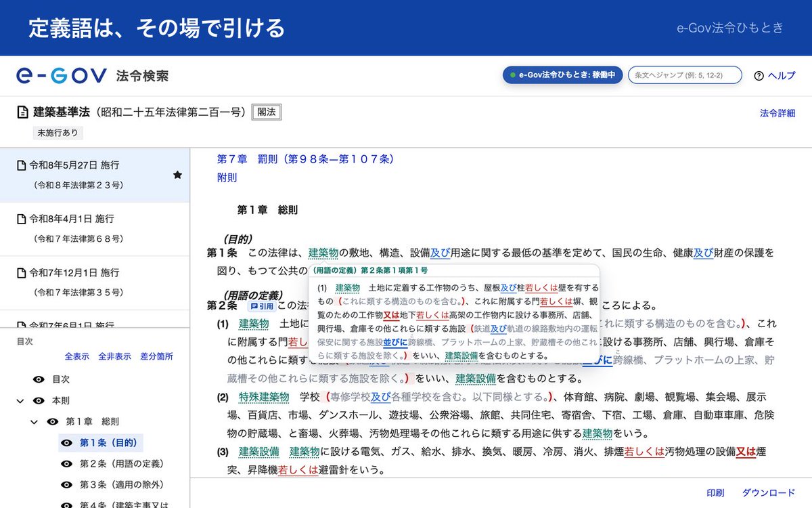The width and height of the screenshot is (812, 508).
Task: Click 建築設備 term inside the definition popup
Action: click(x=461, y=356)
